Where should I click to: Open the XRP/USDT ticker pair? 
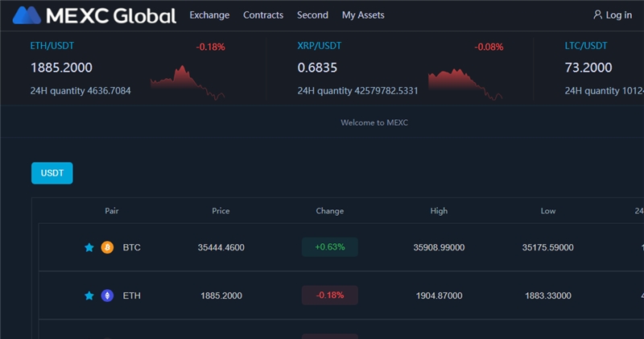tap(319, 46)
